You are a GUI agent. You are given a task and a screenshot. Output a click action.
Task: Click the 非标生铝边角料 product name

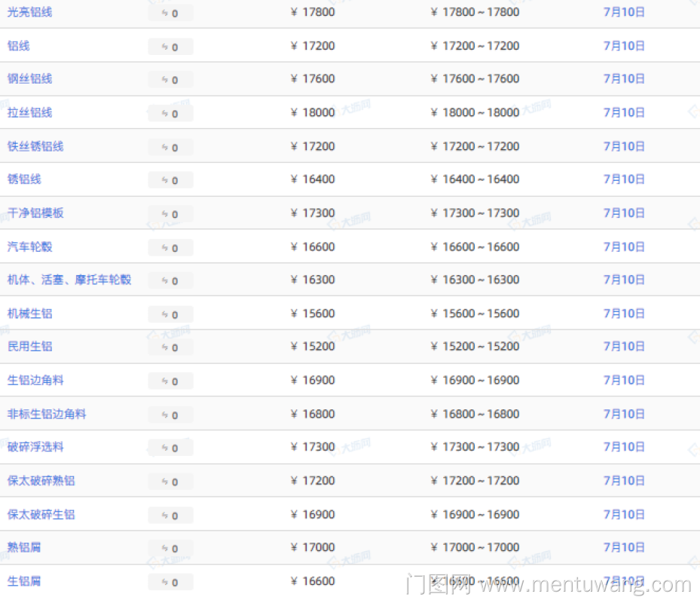click(x=47, y=414)
